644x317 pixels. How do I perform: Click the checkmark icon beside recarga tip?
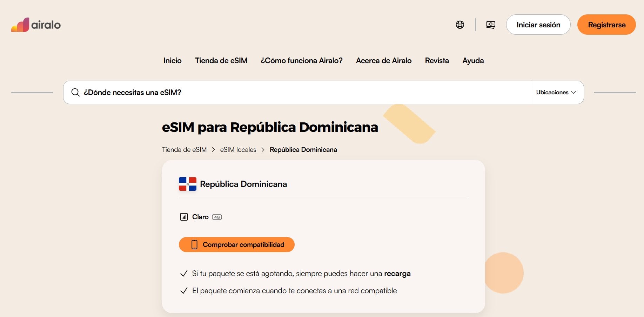(x=184, y=273)
